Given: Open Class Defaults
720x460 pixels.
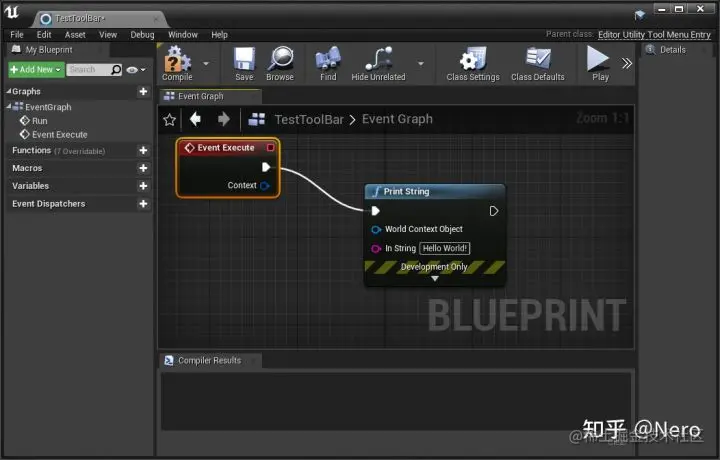Looking at the screenshot, I should pyautogui.click(x=538, y=64).
